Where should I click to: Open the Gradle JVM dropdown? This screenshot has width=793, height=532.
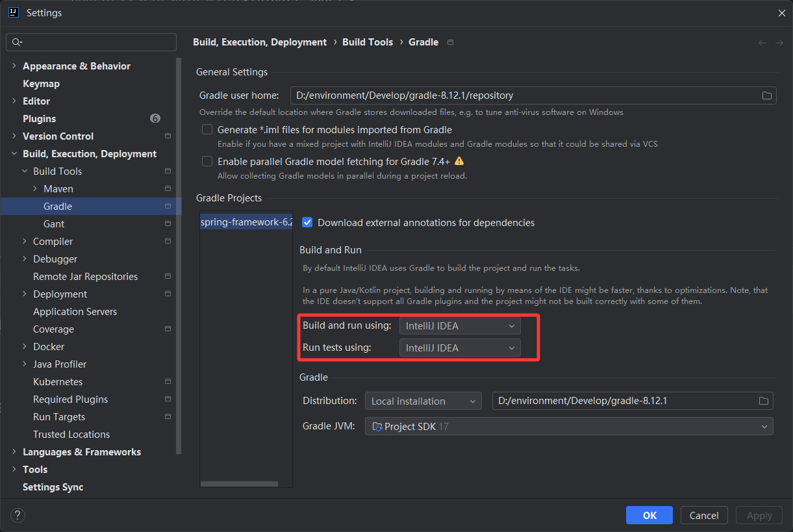click(x=569, y=427)
